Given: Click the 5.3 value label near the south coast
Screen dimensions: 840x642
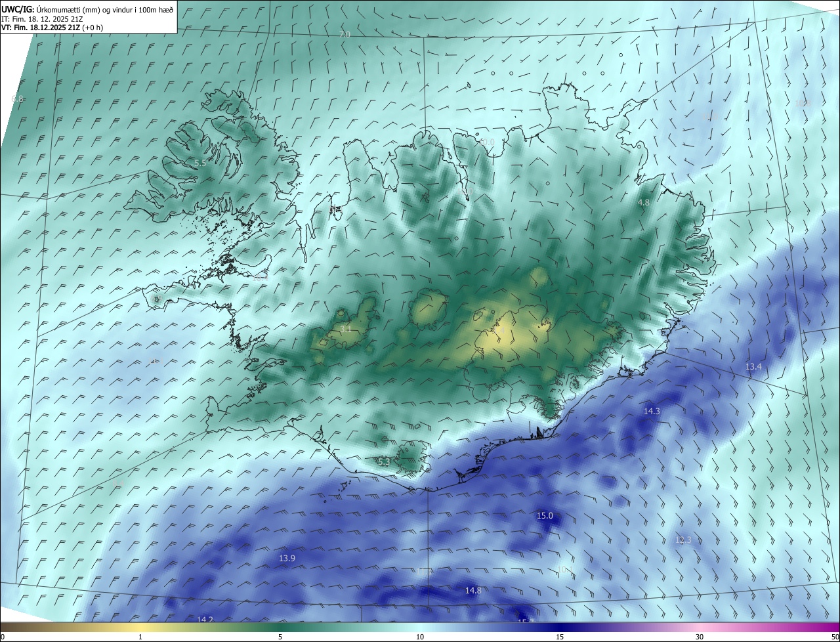Looking at the screenshot, I should pyautogui.click(x=384, y=462).
